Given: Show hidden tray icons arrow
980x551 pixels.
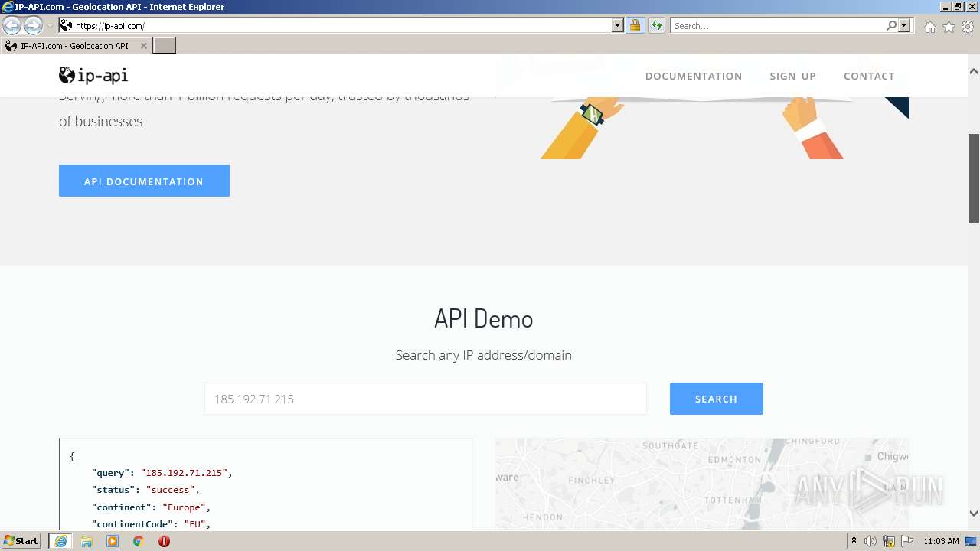Looking at the screenshot, I should [x=854, y=541].
